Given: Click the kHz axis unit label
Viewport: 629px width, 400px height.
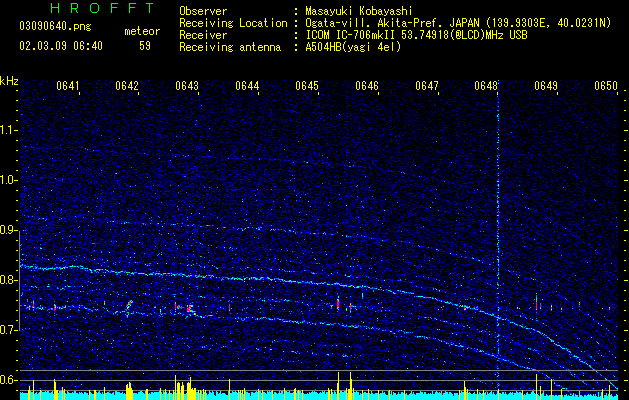Looking at the screenshot, I should (x=9, y=81).
